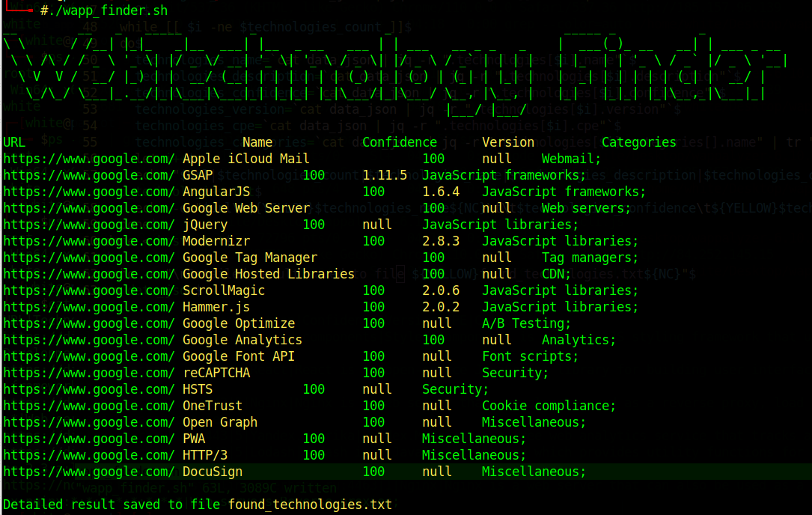Click the version number 1.6.4 on the AngularJS row
812x515 pixels.
click(442, 192)
